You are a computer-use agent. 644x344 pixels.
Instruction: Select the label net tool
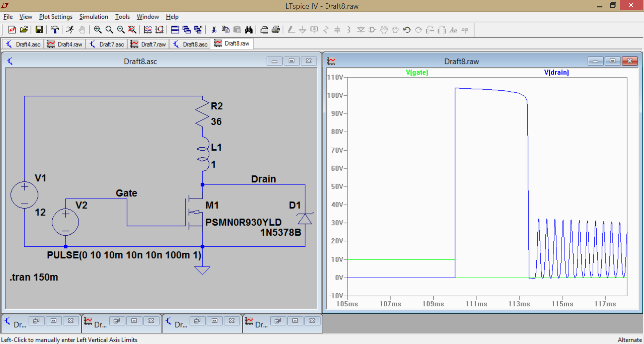pyautogui.click(x=314, y=30)
